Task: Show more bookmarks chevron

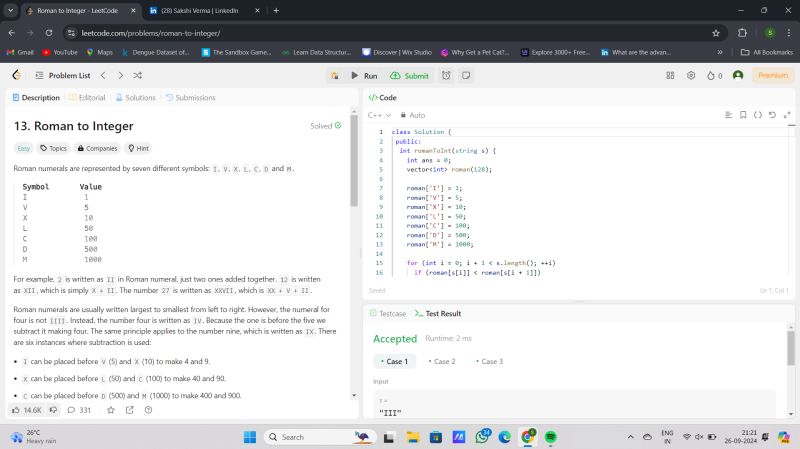Action: pos(720,52)
